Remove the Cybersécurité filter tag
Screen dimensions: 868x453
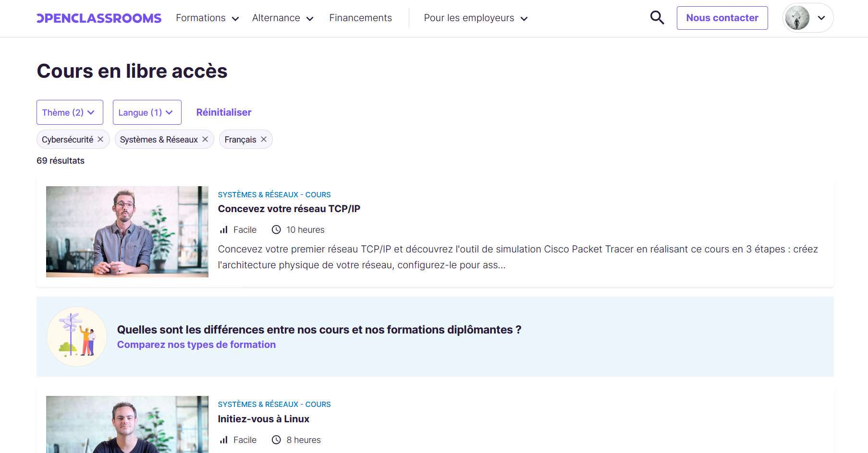(x=100, y=139)
